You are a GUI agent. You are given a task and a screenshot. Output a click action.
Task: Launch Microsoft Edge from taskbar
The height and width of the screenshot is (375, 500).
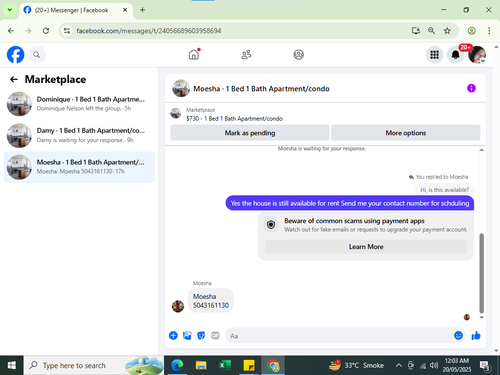pyautogui.click(x=177, y=365)
